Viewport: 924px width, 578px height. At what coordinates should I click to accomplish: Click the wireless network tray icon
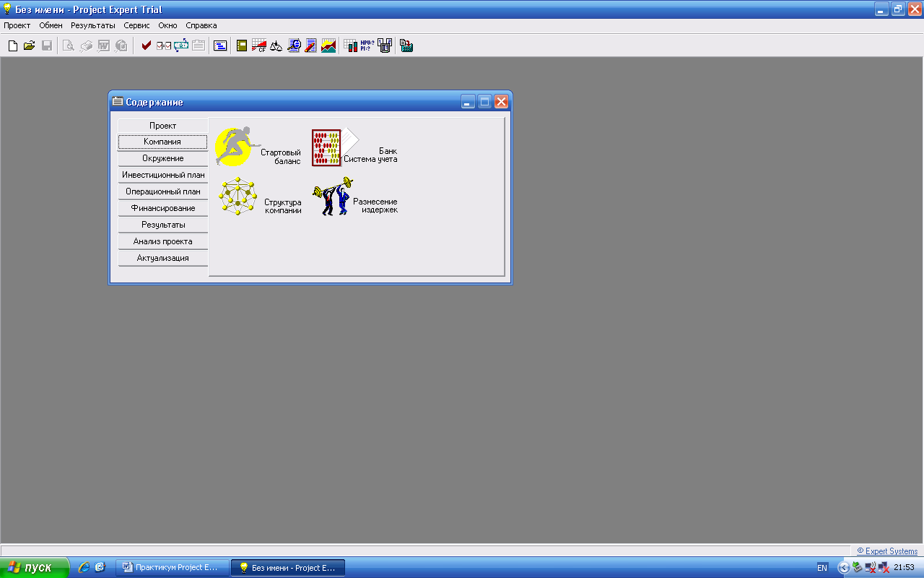point(871,568)
